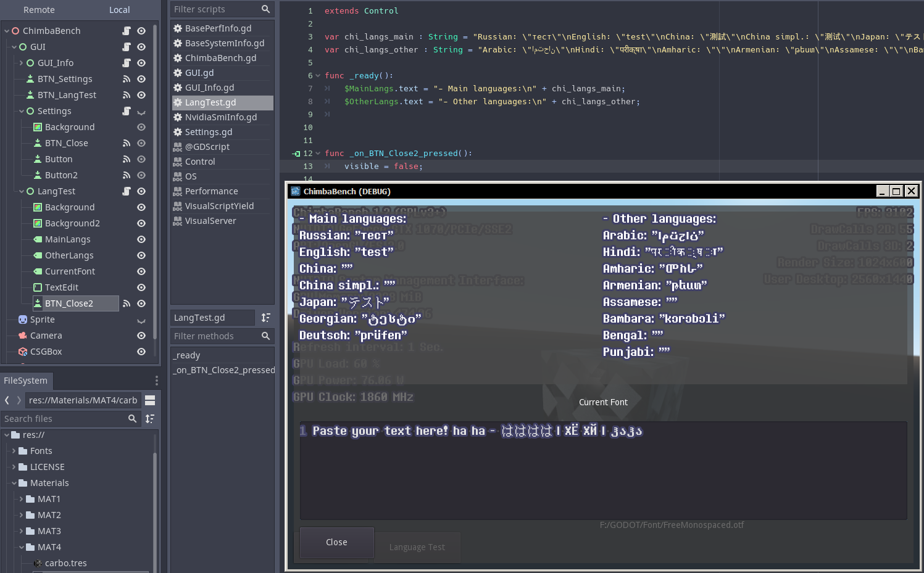Go to next folder in FileSystem
Viewport: 924px width, 573px height.
point(19,400)
